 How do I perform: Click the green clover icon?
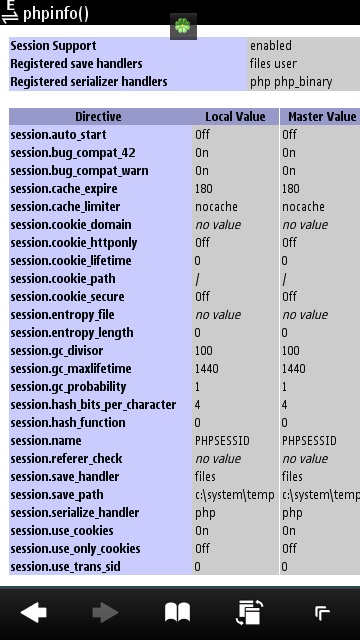click(x=183, y=27)
